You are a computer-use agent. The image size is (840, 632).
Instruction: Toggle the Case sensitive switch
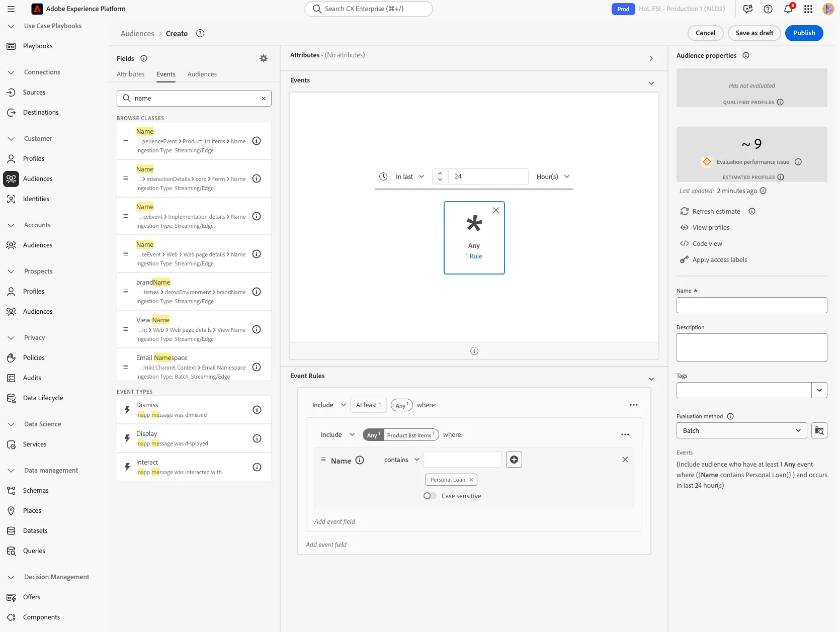click(x=430, y=496)
